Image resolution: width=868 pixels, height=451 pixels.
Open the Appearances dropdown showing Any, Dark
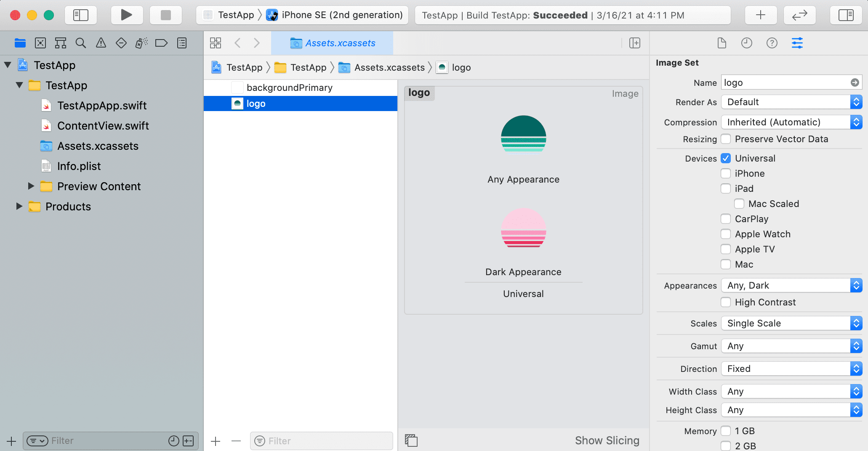pos(791,285)
